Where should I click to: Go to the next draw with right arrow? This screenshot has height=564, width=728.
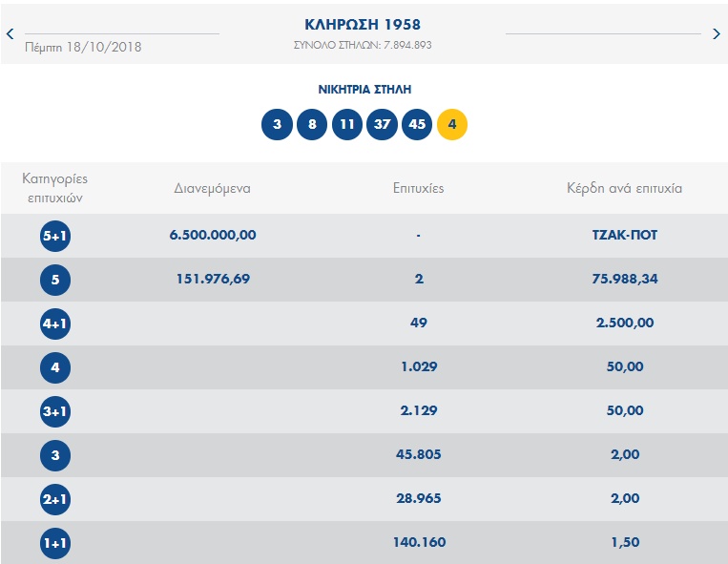717,34
